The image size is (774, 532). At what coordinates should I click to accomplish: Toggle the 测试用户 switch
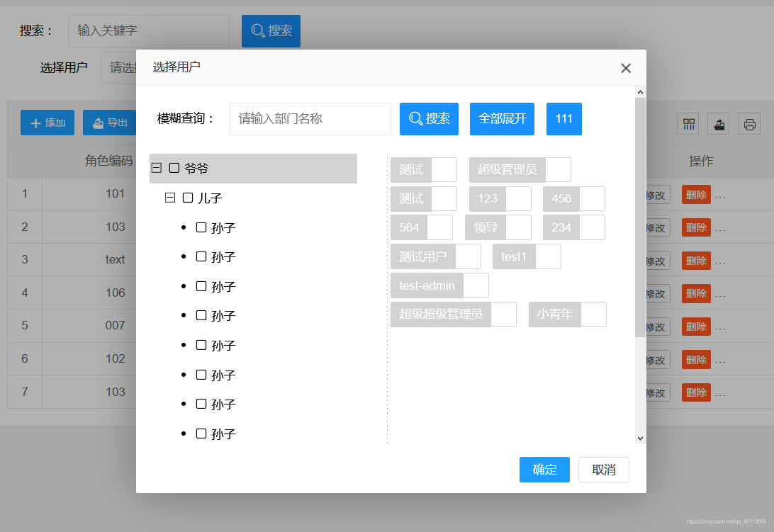[x=436, y=256]
